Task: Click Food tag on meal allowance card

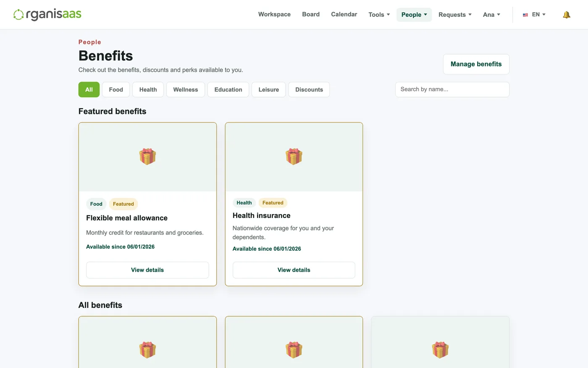Action: 96,204
